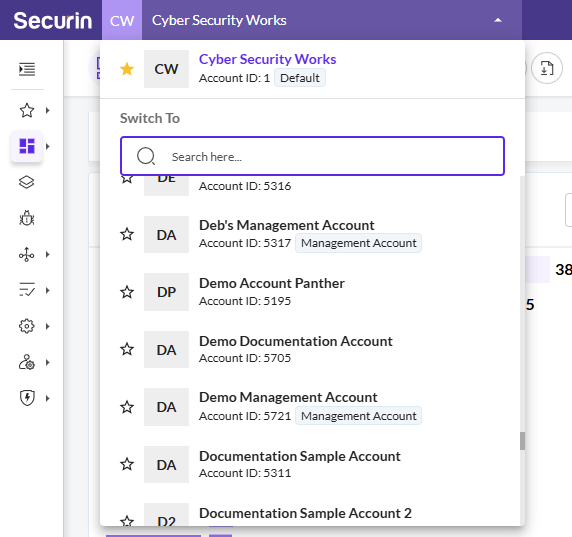The width and height of the screenshot is (572, 537).
Task: Click the CW account badge in header
Action: coord(122,20)
